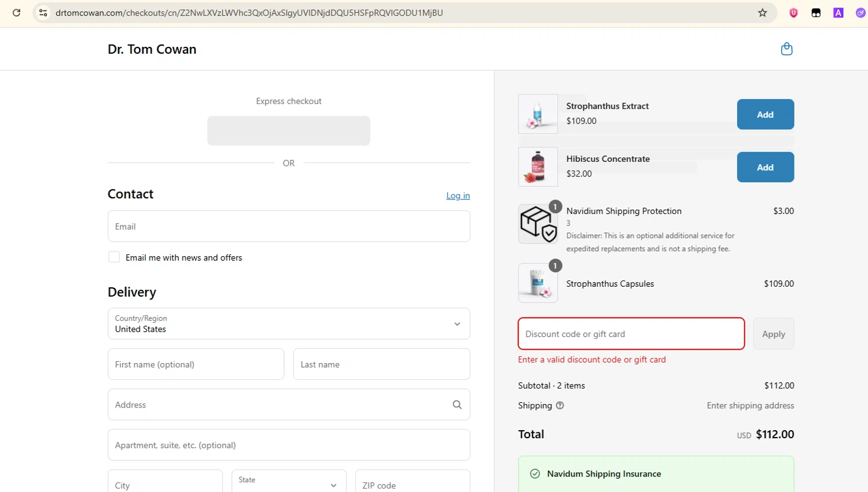This screenshot has height=492, width=868.
Task: Open the black square browser extension icon
Action: (816, 13)
